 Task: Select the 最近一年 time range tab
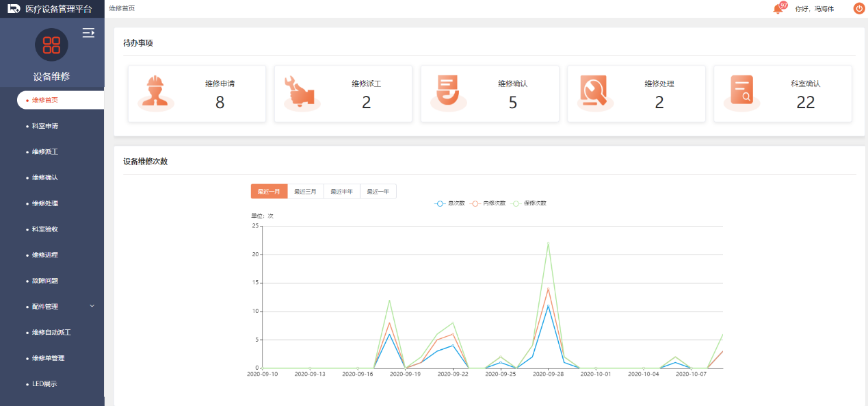click(x=378, y=192)
